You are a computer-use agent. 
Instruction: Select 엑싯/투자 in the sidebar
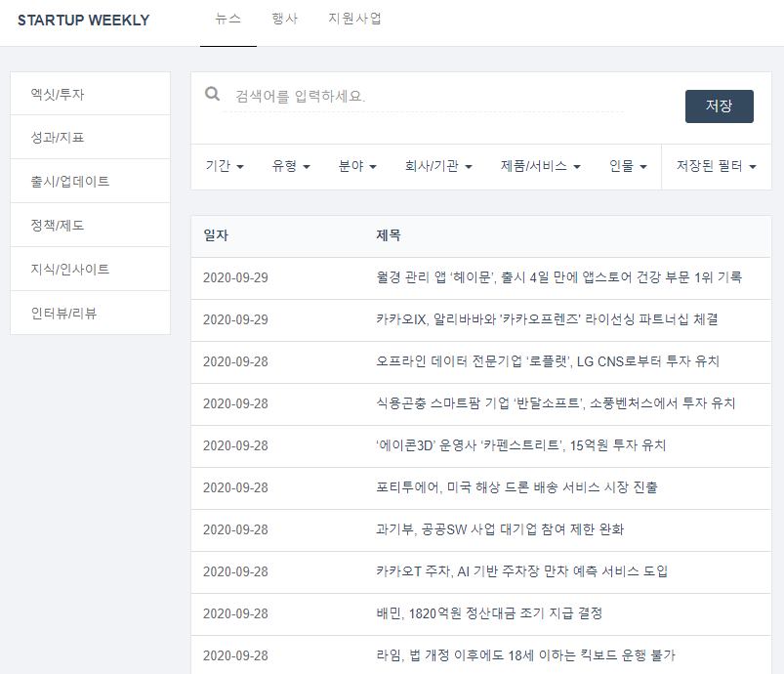91,94
